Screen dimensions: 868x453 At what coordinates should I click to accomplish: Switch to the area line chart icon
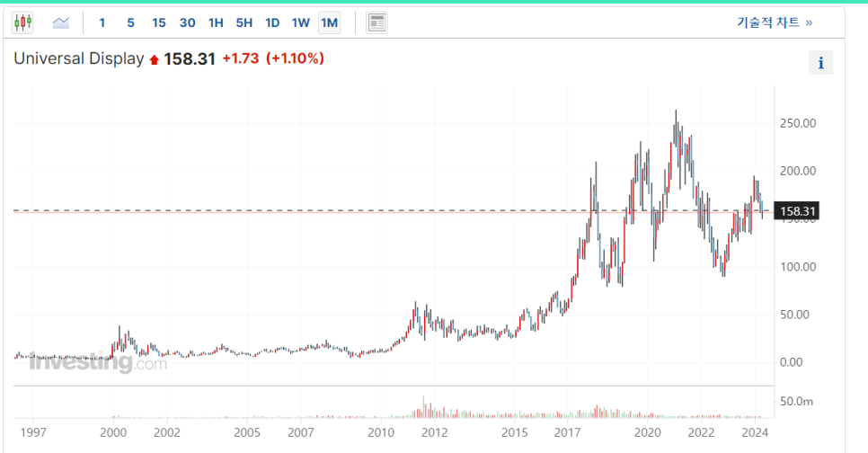tap(61, 22)
